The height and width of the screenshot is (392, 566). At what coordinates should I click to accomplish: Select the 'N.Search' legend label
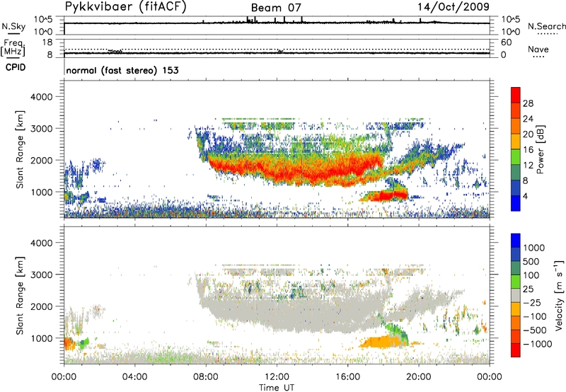(546, 26)
